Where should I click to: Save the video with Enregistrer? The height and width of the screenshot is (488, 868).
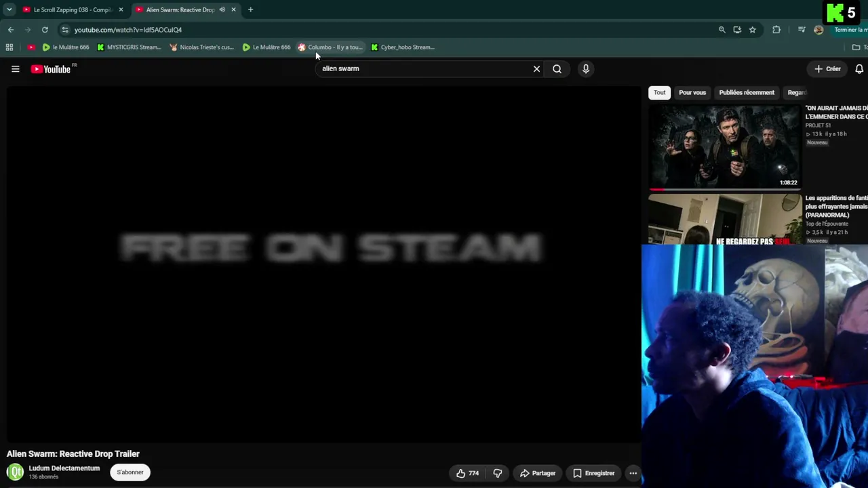pyautogui.click(x=593, y=473)
